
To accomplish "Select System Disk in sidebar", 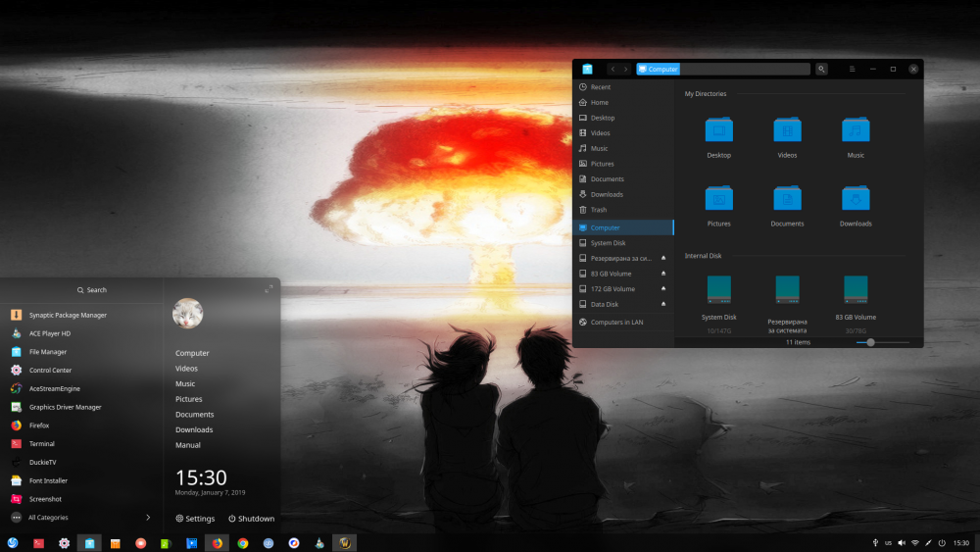I will pos(623,243).
